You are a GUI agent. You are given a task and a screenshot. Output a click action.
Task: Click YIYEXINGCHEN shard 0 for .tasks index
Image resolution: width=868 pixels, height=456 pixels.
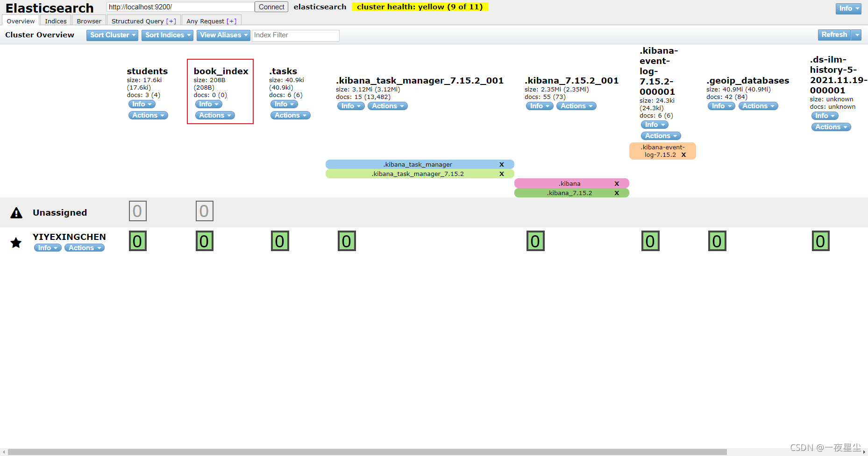279,241
